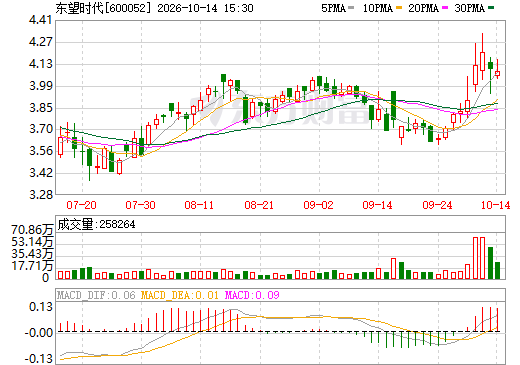The width and height of the screenshot is (520, 365).
Task: Click the MACD_DIF:0.06 indicator label
Action: 96,295
